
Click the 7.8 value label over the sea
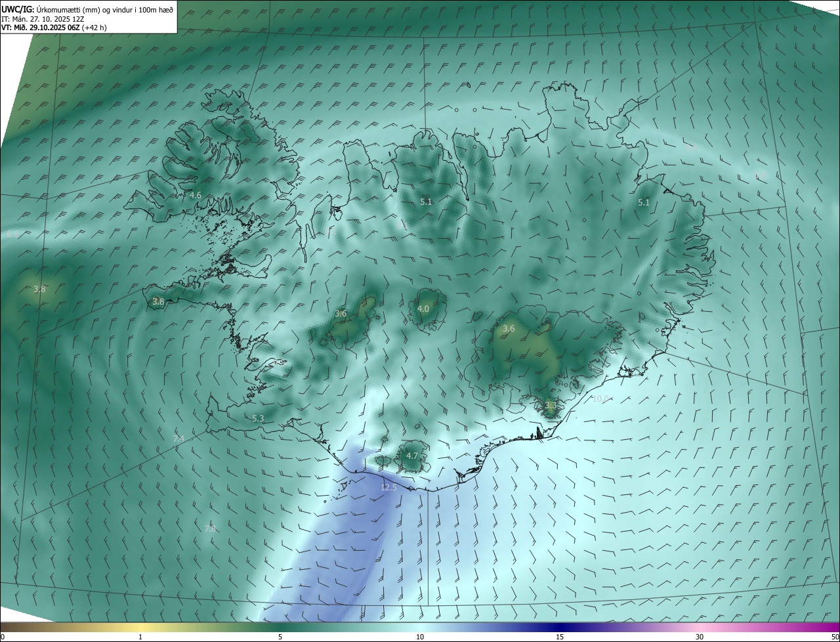point(210,528)
